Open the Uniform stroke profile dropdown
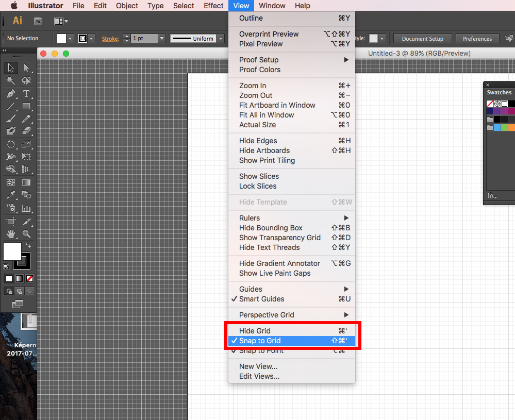Viewport: 515px width, 420px height. click(x=221, y=39)
